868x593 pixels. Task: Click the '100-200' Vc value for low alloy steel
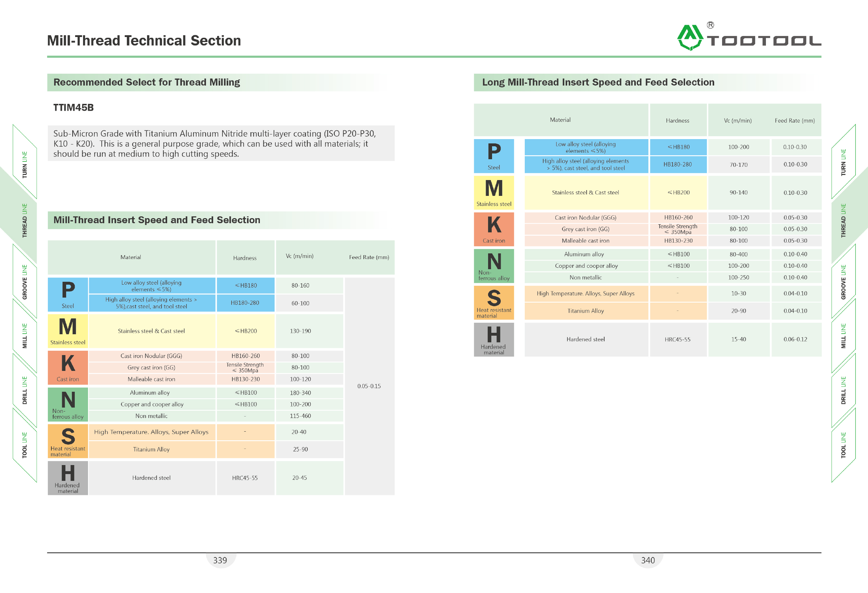(x=738, y=147)
